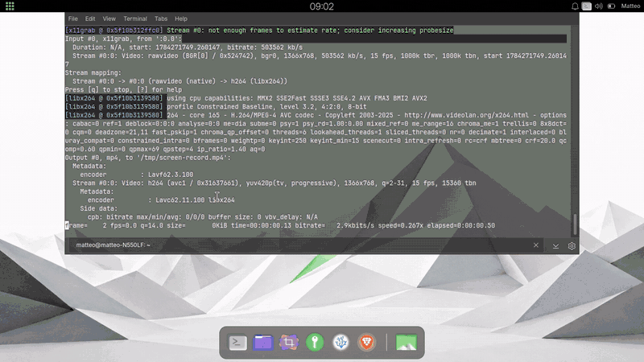Open the notifications bell icon
644x362 pixels.
click(575, 6)
